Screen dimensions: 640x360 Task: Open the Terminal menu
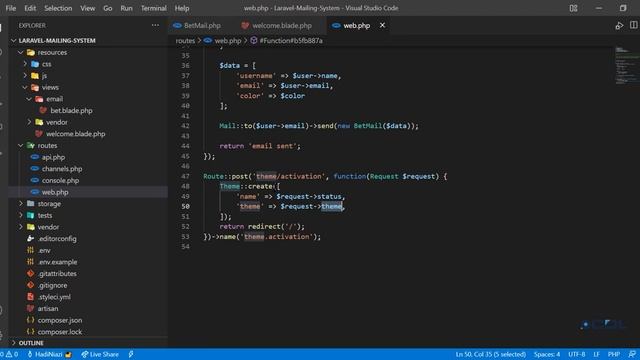click(153, 8)
